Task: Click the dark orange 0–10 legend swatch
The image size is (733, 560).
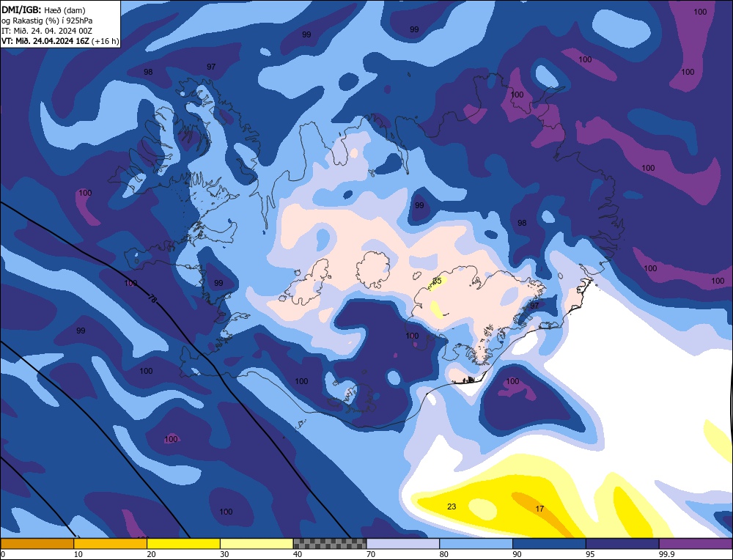Action: (37, 543)
